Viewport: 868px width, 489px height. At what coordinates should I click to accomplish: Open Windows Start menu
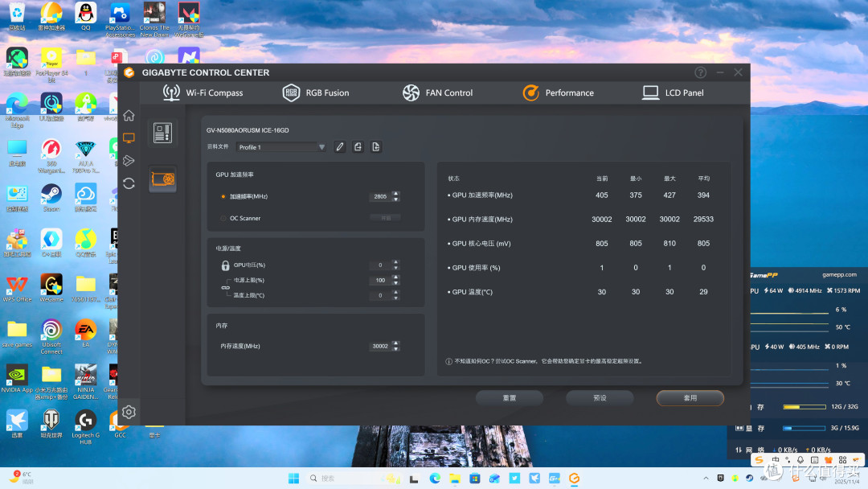(293, 479)
